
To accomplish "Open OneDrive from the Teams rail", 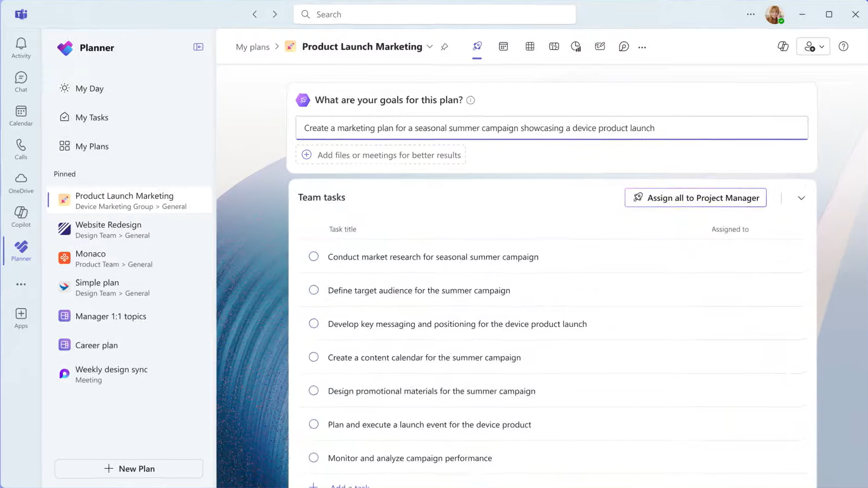I will point(21,183).
